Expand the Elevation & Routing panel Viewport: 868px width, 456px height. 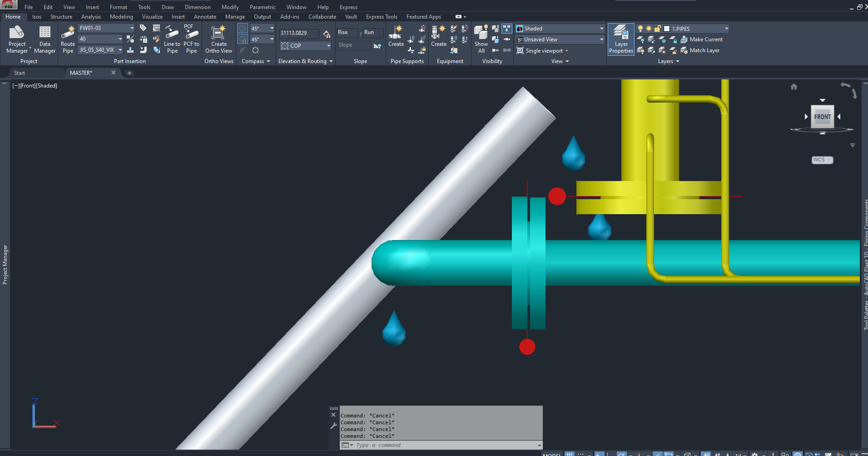tap(330, 61)
